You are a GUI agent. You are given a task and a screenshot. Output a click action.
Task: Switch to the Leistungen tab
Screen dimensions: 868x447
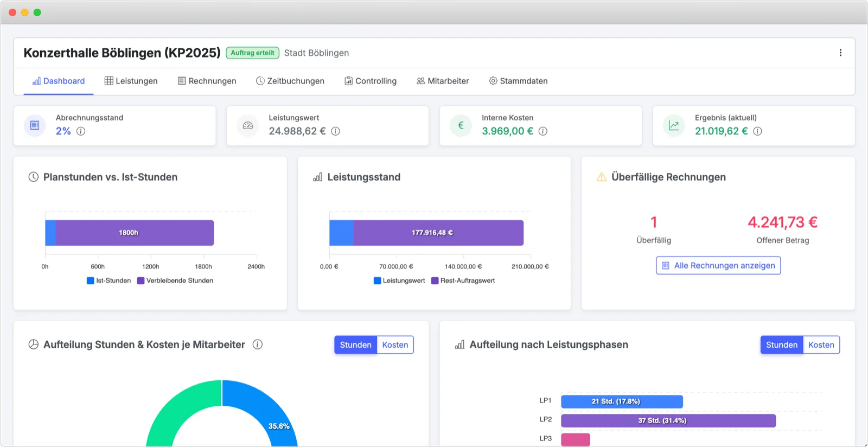pyautogui.click(x=131, y=81)
